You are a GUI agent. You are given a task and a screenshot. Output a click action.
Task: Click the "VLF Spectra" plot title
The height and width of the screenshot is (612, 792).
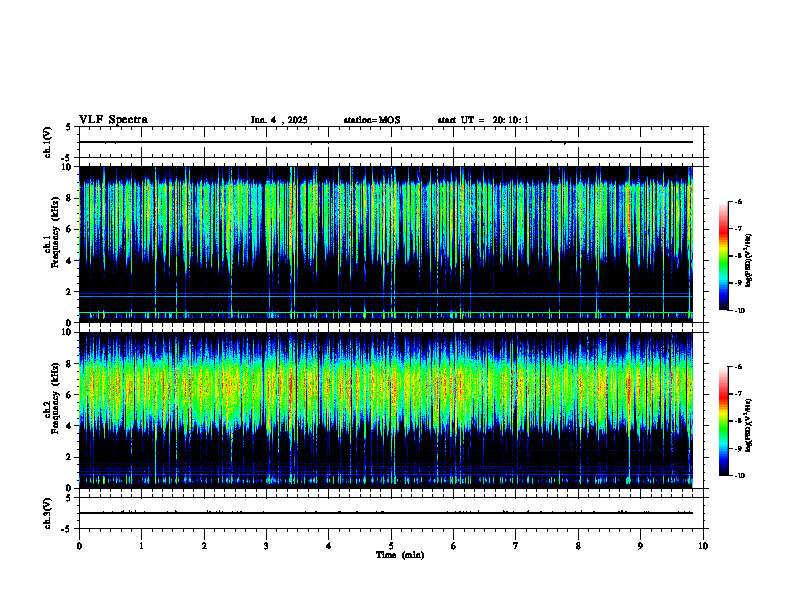click(x=113, y=120)
